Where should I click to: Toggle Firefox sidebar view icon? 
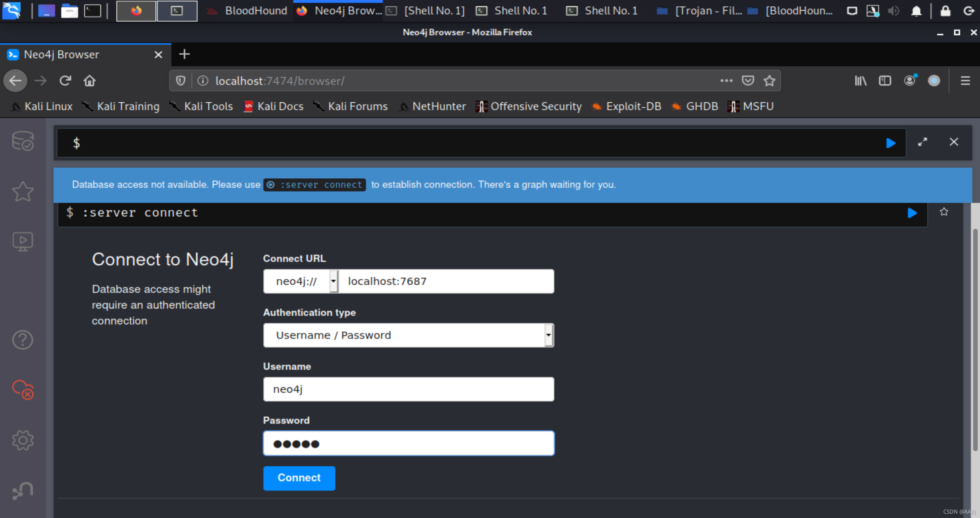(x=885, y=81)
